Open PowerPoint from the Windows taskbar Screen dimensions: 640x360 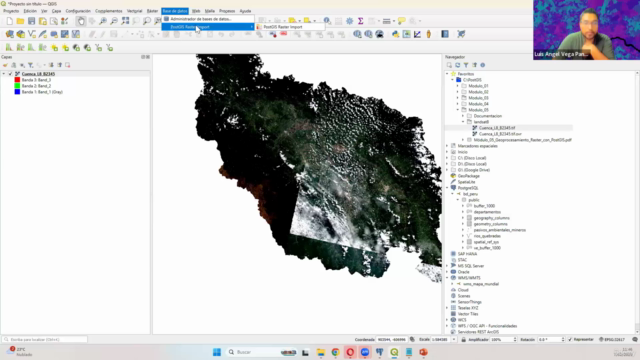423,352
